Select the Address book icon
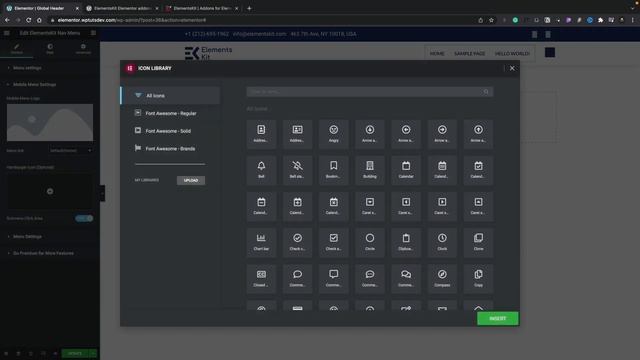The image size is (640, 360). coord(261,134)
